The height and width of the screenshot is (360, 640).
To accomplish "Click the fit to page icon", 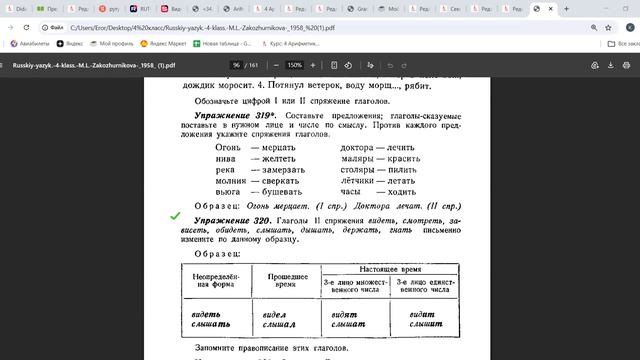I will (334, 65).
